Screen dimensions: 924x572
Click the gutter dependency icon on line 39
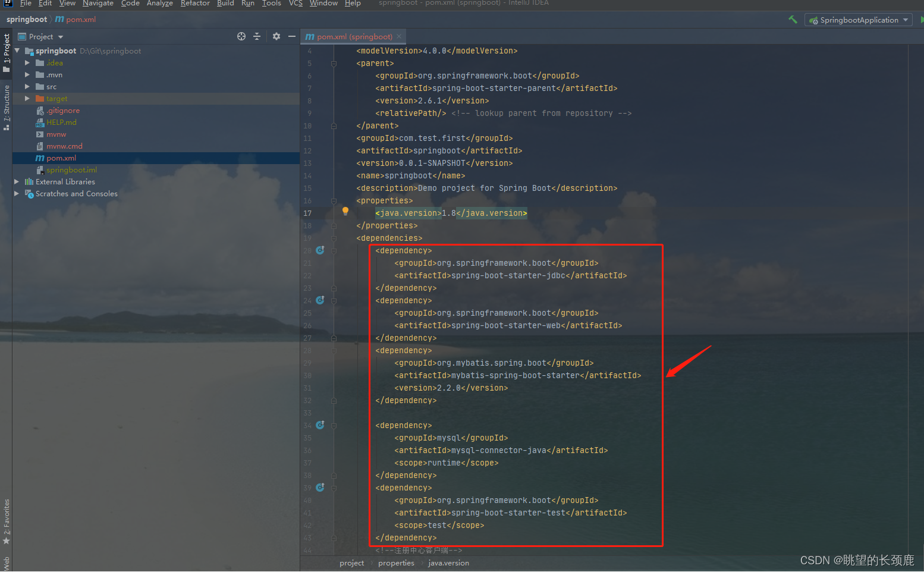click(320, 488)
